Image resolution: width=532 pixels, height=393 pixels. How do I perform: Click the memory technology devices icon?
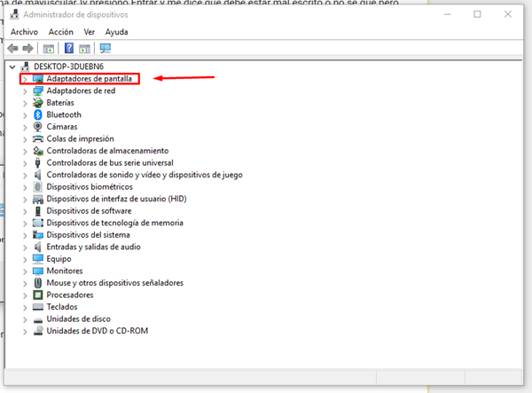[38, 223]
